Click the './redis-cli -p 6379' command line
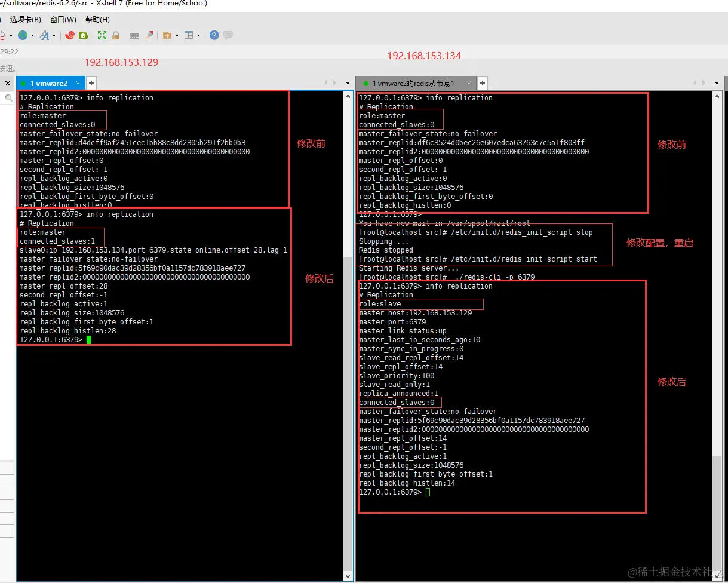The width and height of the screenshot is (728, 583). (447, 277)
